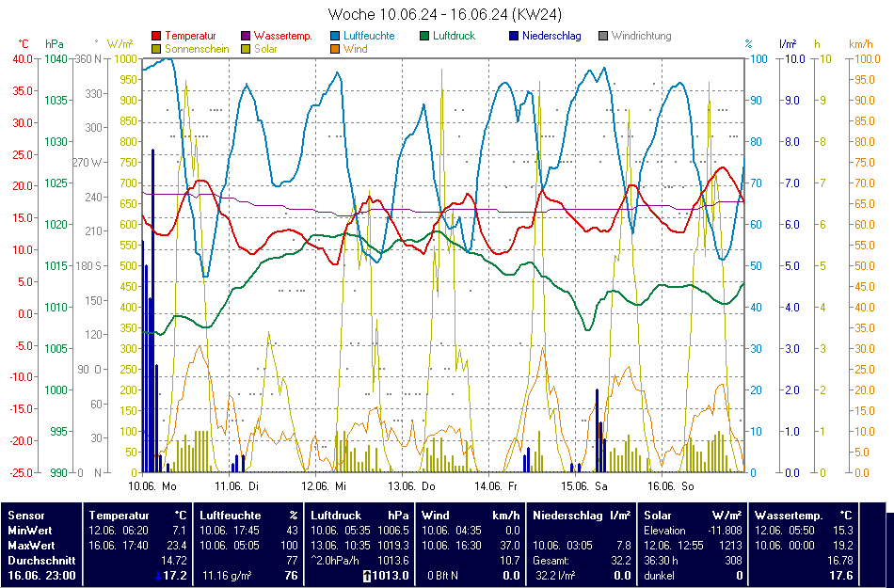The width and height of the screenshot is (894, 588).
Task: Click the olive Sonnenschein legend swatch
Action: click(156, 50)
